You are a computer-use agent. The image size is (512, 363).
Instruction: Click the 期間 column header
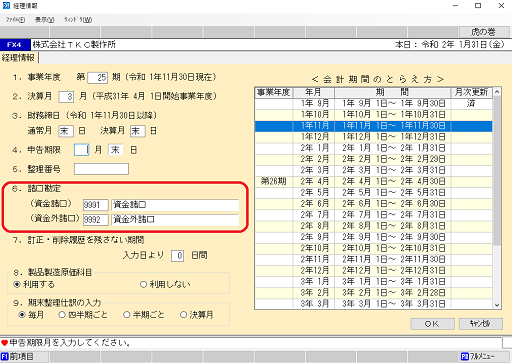click(393, 92)
